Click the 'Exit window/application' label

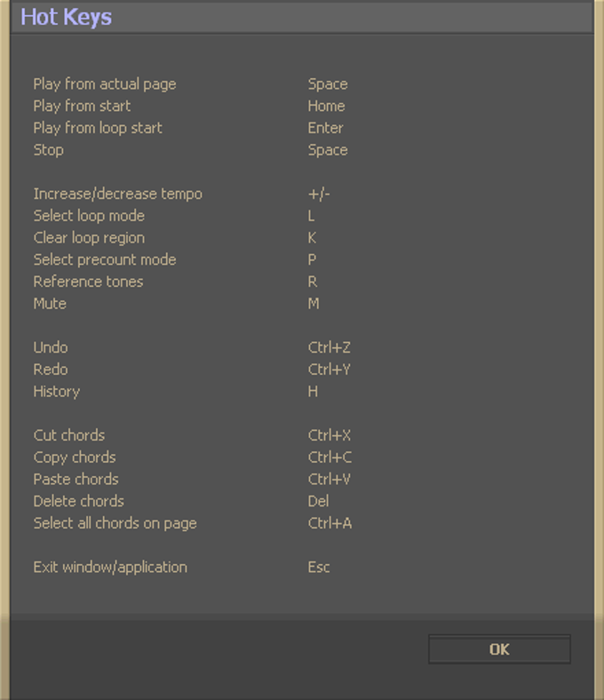point(110,567)
